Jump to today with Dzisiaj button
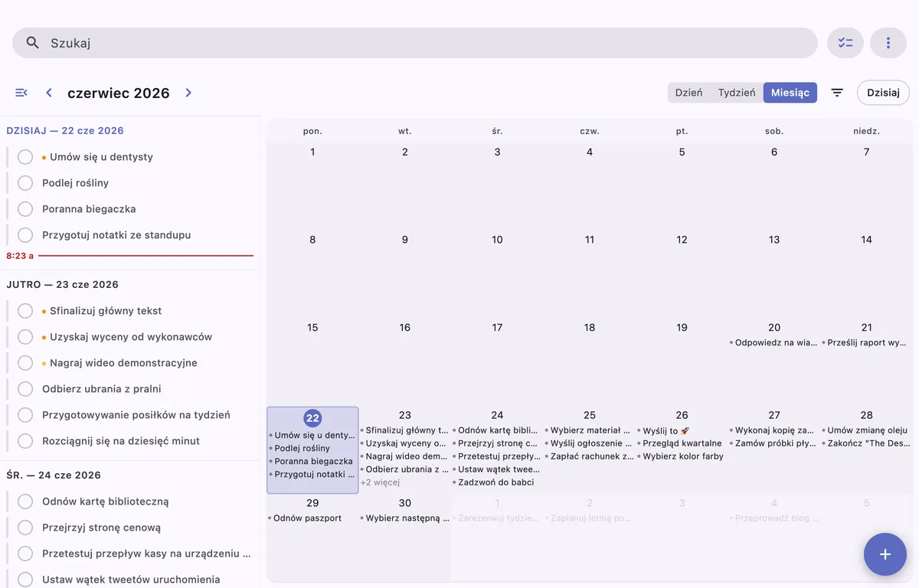The width and height of the screenshot is (919, 588). tap(883, 93)
